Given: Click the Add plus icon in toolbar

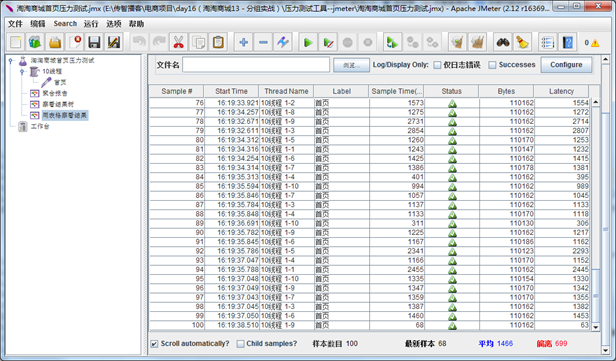Looking at the screenshot, I should (244, 42).
